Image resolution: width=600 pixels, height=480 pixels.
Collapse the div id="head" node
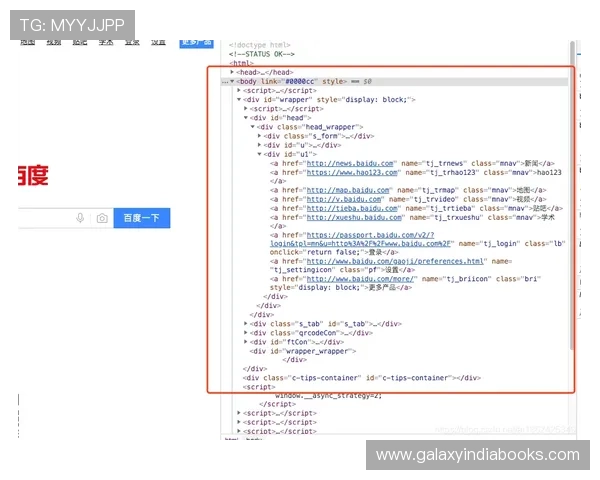246,118
